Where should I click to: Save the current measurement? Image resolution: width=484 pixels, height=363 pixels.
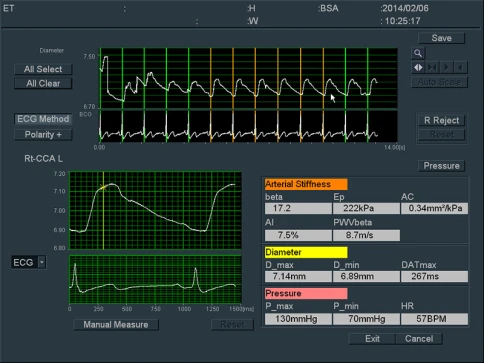point(441,38)
